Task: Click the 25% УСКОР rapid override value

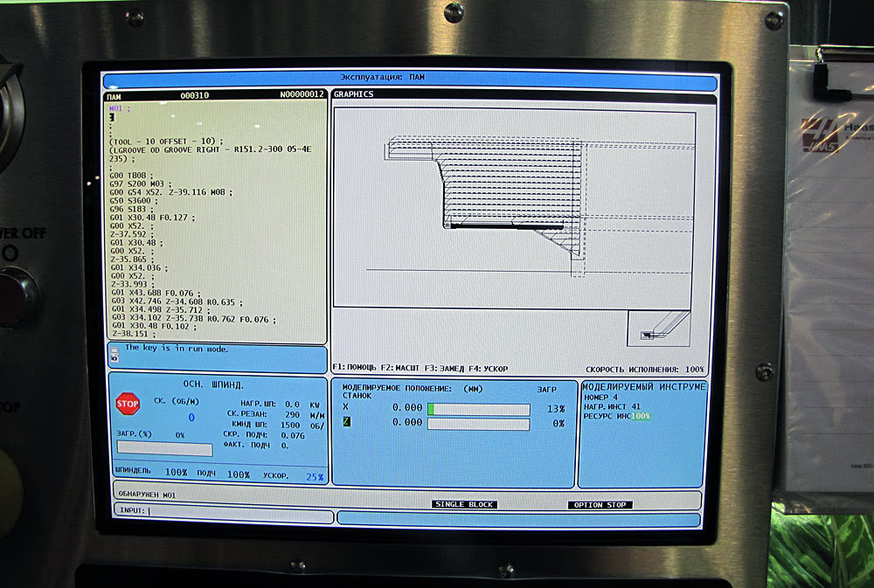Action: (315, 477)
